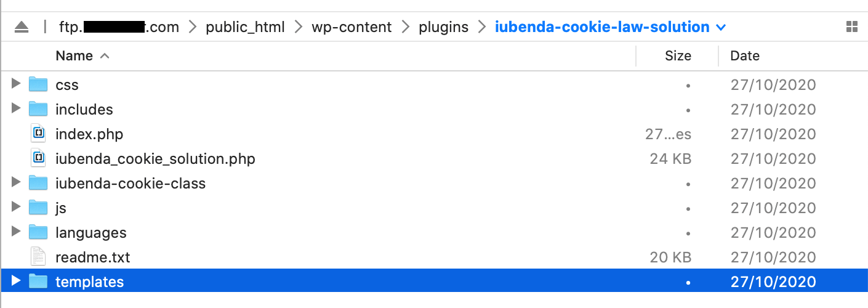
Task: Select the includes folder row
Action: coord(84,110)
